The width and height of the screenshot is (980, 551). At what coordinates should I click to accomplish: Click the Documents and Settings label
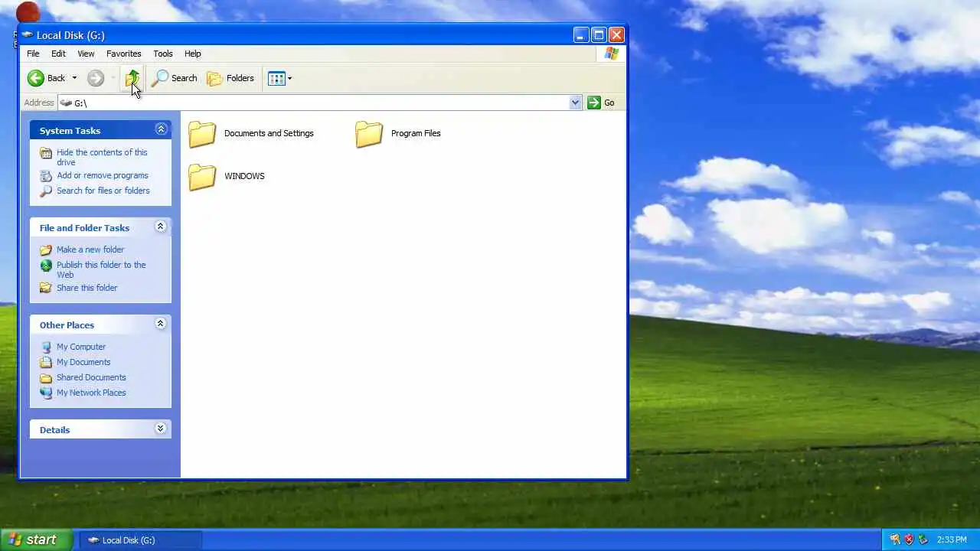(269, 133)
